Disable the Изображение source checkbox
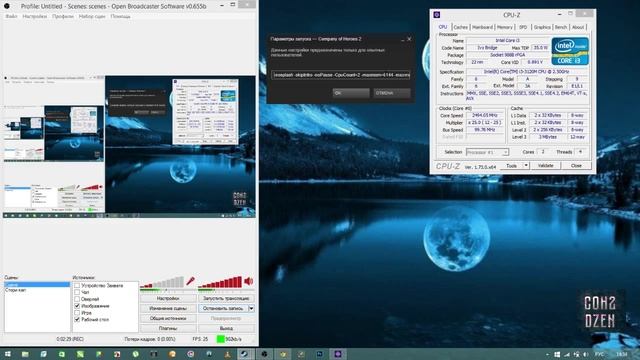640x360 pixels. point(77,306)
